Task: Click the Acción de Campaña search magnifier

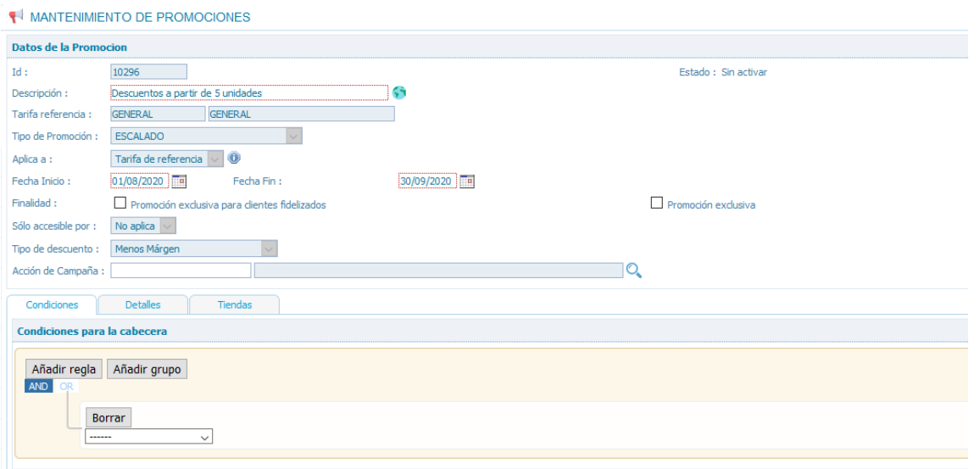Action: click(x=634, y=271)
